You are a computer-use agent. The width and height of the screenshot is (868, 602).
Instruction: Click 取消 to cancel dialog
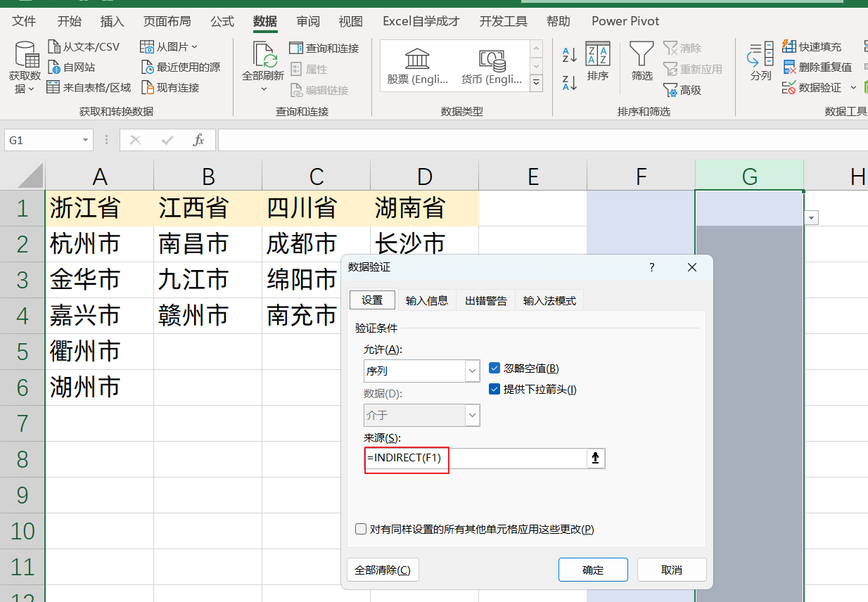pyautogui.click(x=672, y=570)
